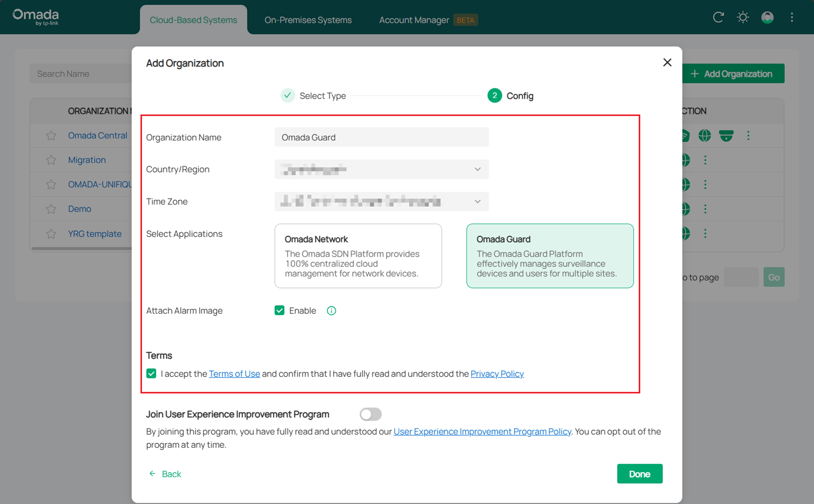Open the Omada Central organization link

pyautogui.click(x=97, y=135)
